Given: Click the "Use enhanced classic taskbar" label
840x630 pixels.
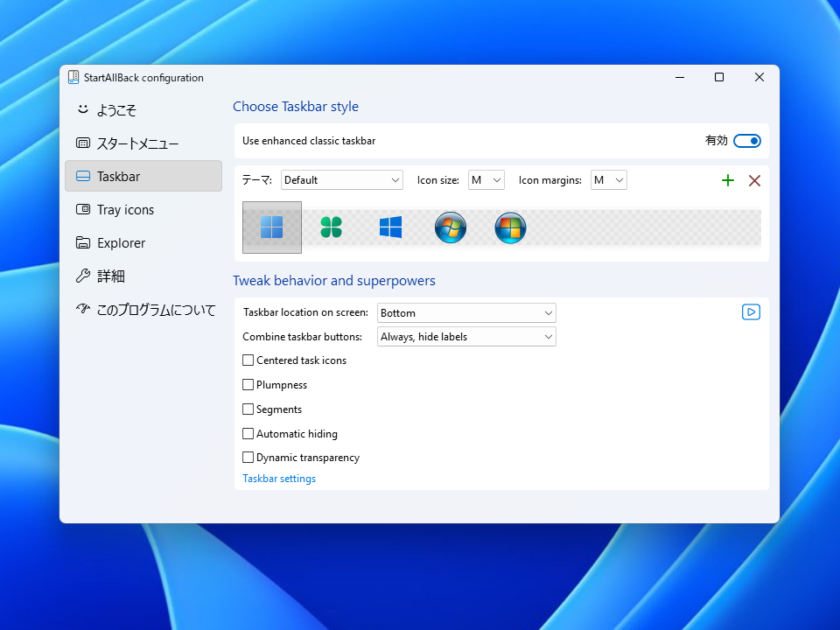Looking at the screenshot, I should click(309, 141).
